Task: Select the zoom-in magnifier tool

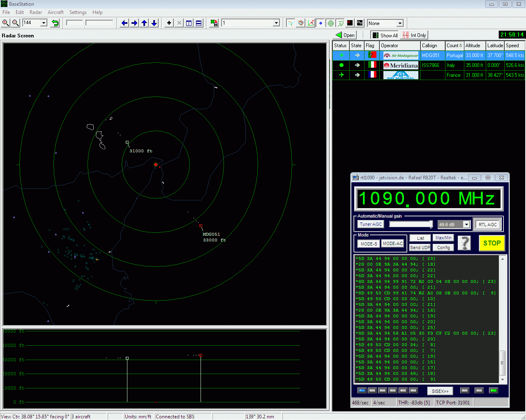Action: click(5, 23)
